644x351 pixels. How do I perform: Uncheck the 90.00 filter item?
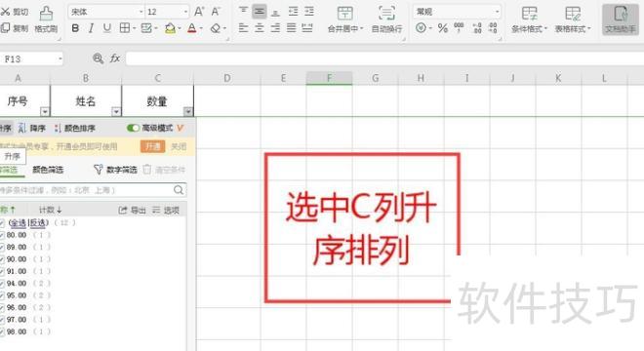click(x=2, y=259)
